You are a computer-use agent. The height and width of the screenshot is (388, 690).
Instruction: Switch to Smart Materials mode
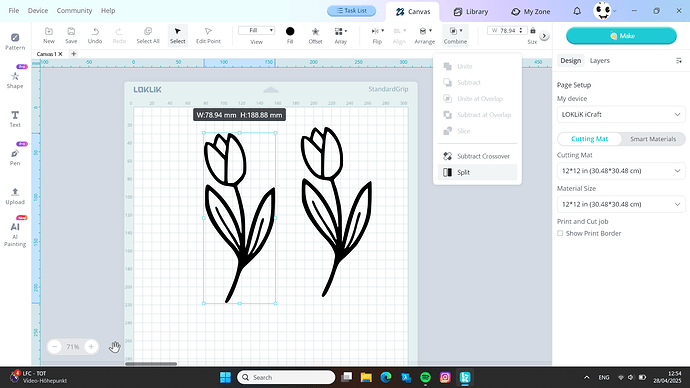[x=653, y=139]
